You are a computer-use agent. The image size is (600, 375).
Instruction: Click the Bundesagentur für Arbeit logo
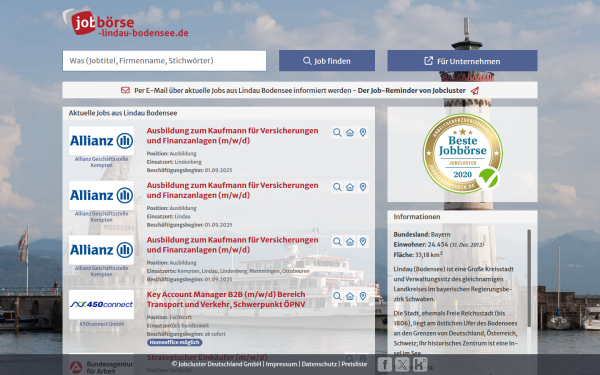tap(101, 367)
